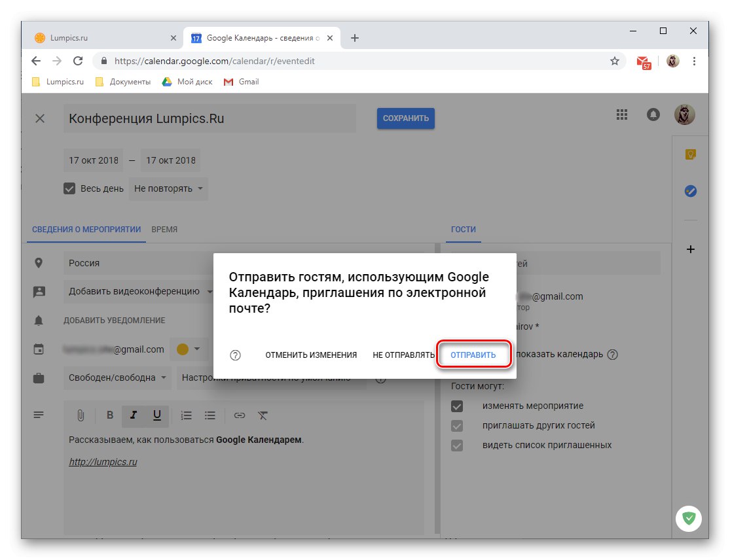Uncheck the Весь день checkbox
The width and height of the screenshot is (730, 560).
tap(69, 188)
